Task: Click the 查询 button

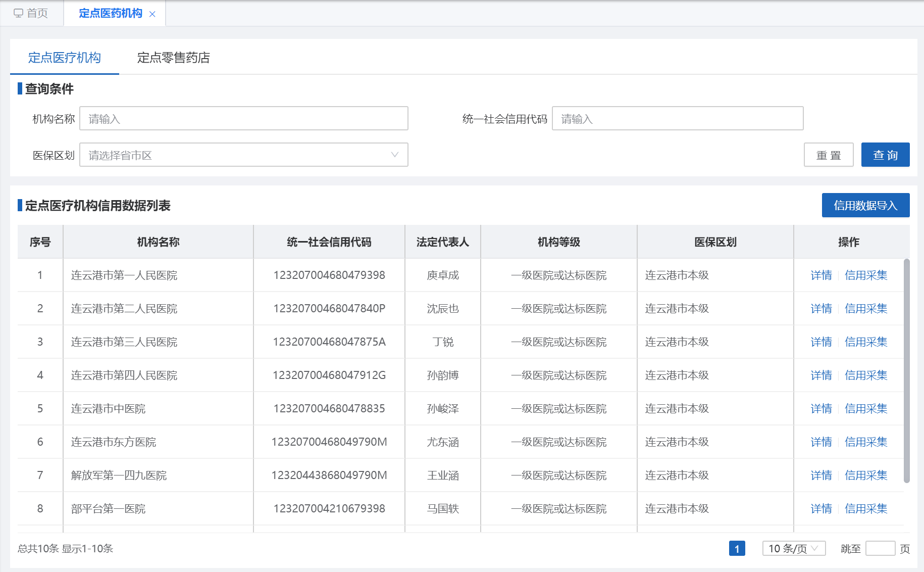Action: [886, 155]
